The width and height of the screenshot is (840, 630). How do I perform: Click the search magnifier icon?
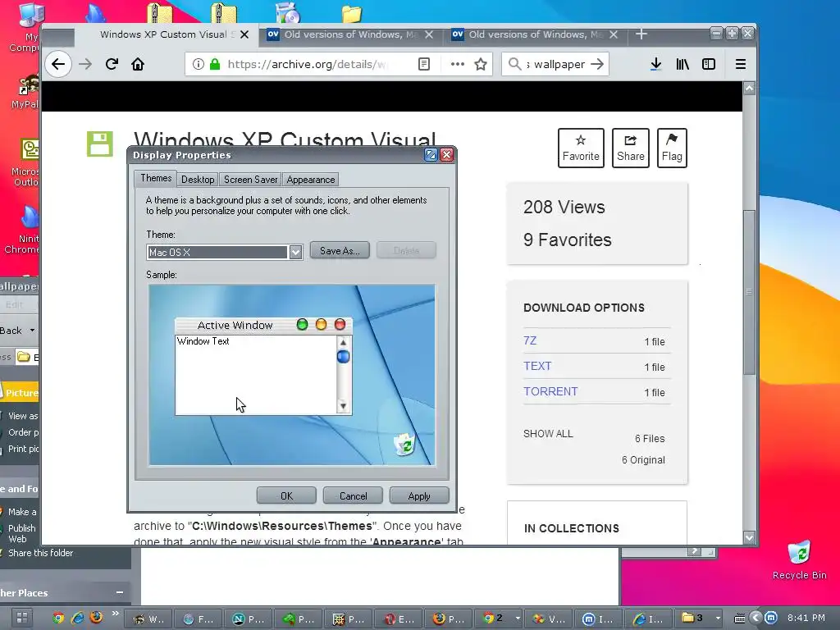[515, 64]
